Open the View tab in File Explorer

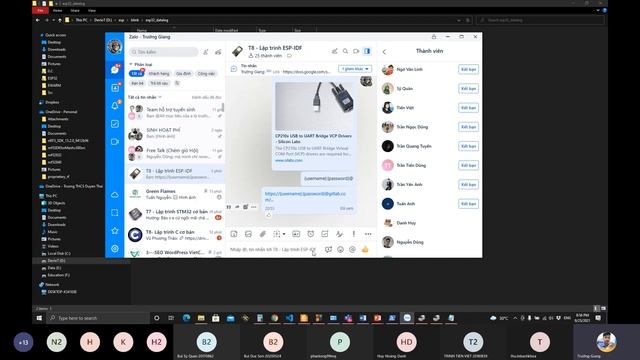click(92, 11)
